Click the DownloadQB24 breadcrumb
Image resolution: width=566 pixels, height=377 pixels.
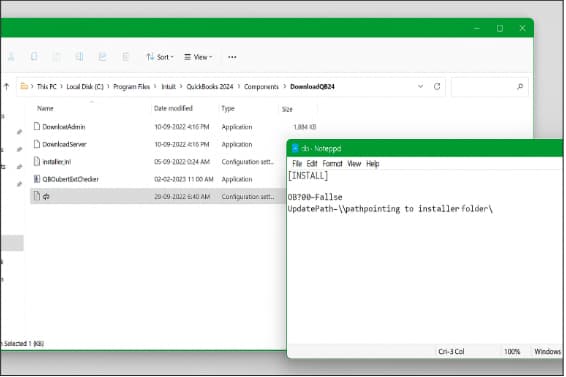(312, 87)
